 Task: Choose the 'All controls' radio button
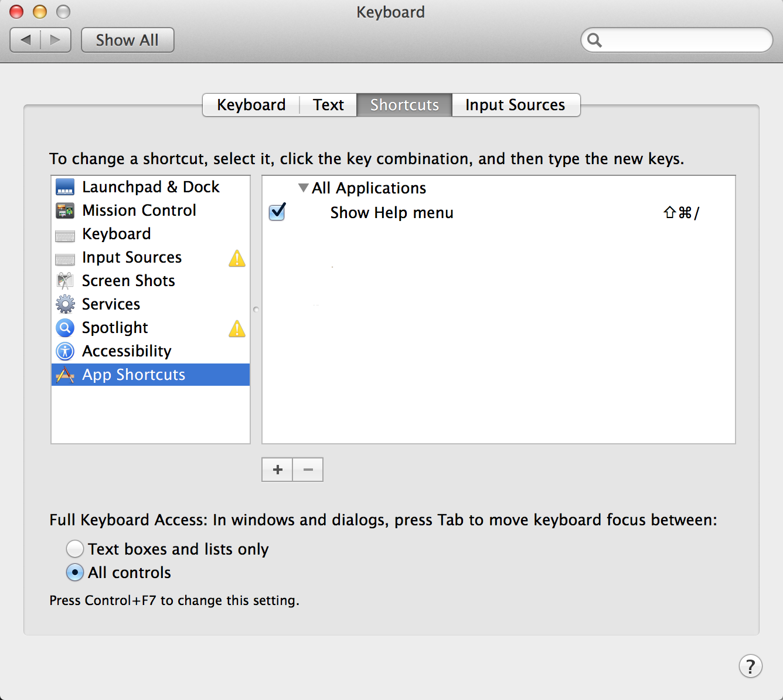tap(75, 572)
